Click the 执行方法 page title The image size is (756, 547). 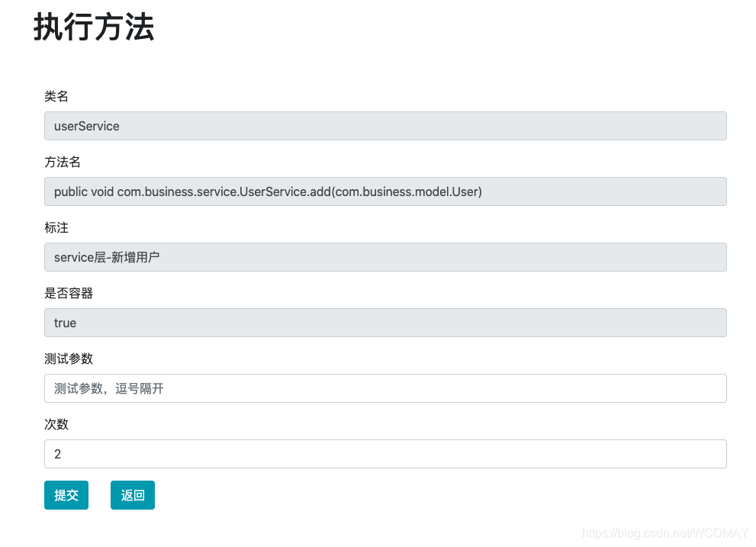click(92, 28)
